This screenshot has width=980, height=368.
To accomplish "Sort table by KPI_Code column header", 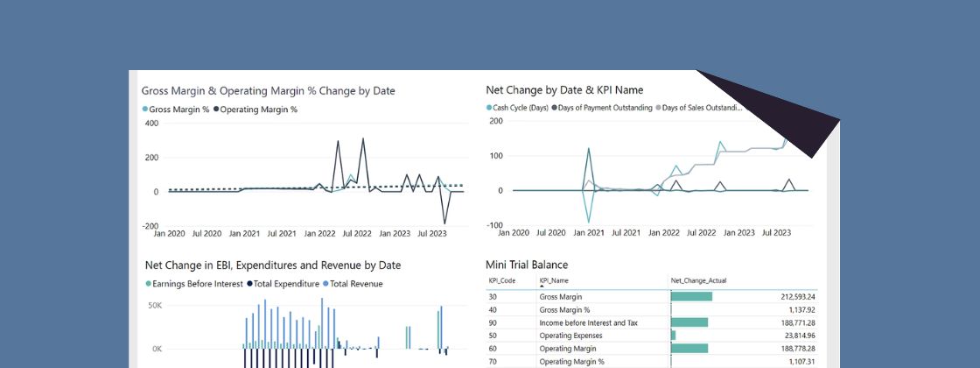I will click(502, 280).
